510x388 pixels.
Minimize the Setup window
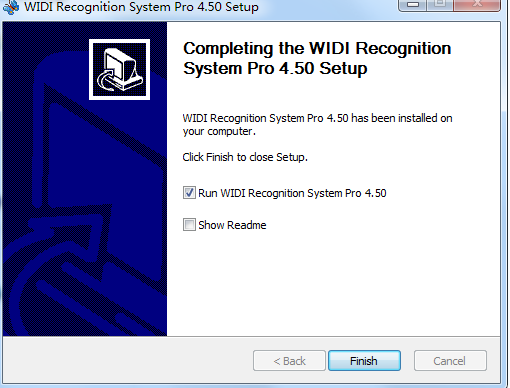point(412,5)
